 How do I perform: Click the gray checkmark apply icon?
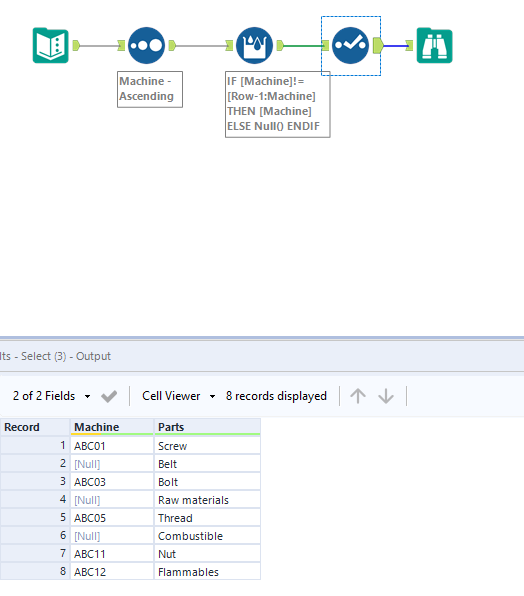point(109,396)
